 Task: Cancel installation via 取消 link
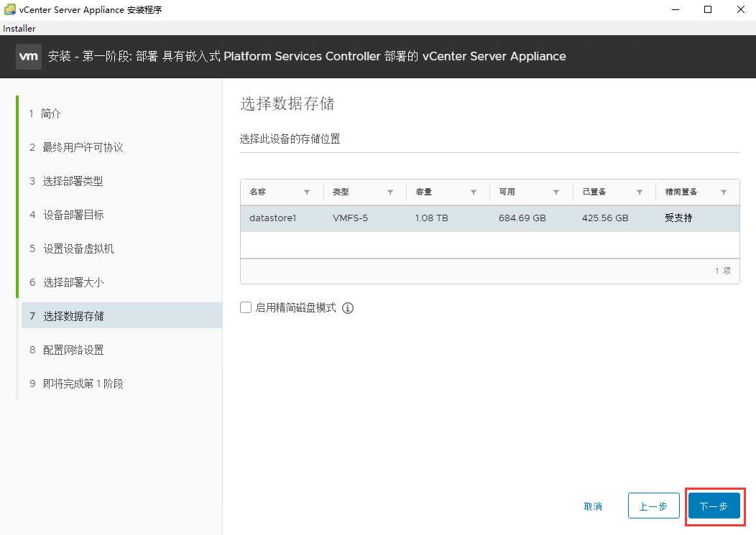pos(593,506)
